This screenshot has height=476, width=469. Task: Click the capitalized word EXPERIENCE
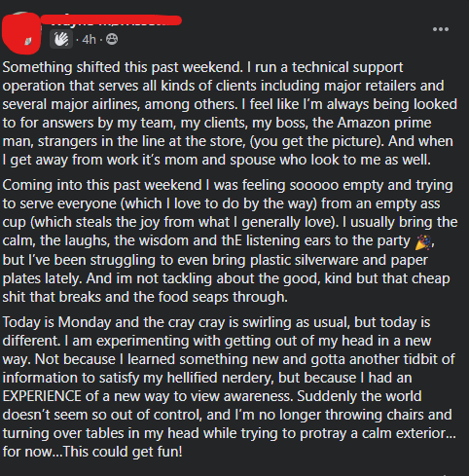tap(42, 396)
